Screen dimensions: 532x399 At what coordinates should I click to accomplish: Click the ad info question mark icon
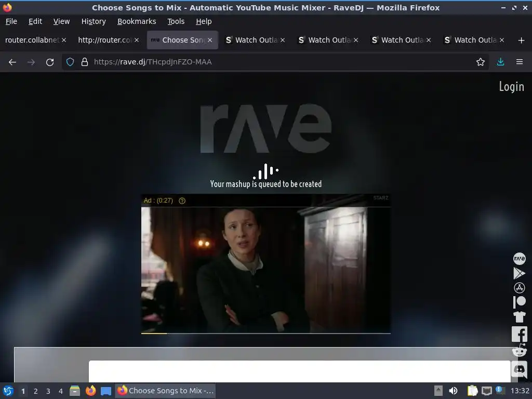(x=182, y=201)
